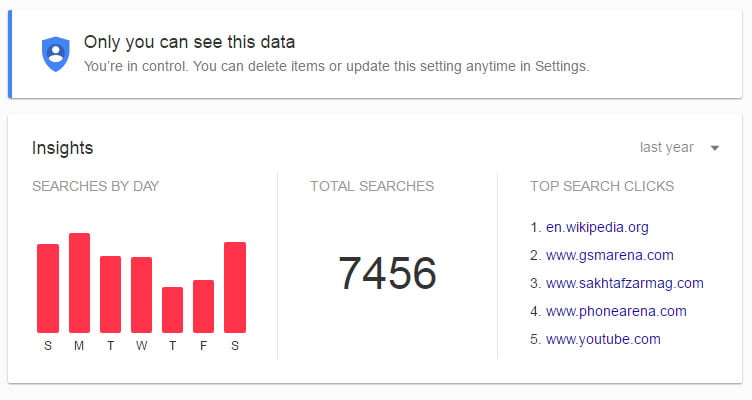Screen dimensions: 752x400
Task: Click the 'Only you can see this data' heading
Action: [189, 42]
